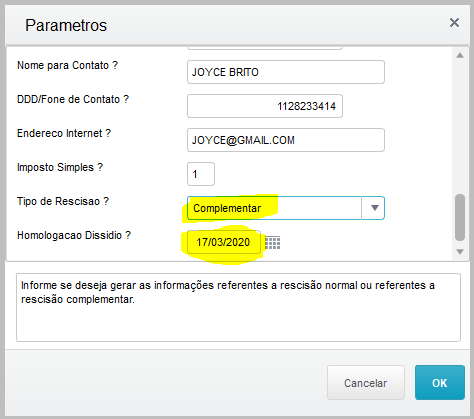Screen dimensions: 474x419
Task: Click the scrollbar up arrow
Action: 460,55
